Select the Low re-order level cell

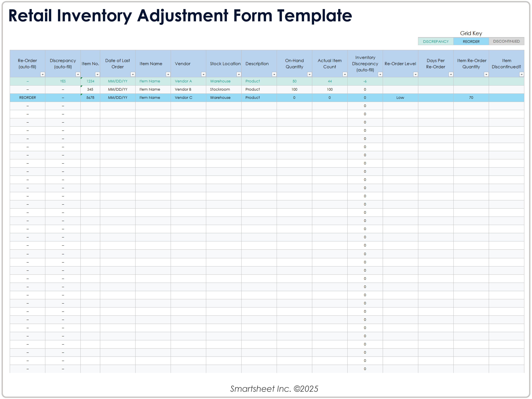[x=400, y=98]
